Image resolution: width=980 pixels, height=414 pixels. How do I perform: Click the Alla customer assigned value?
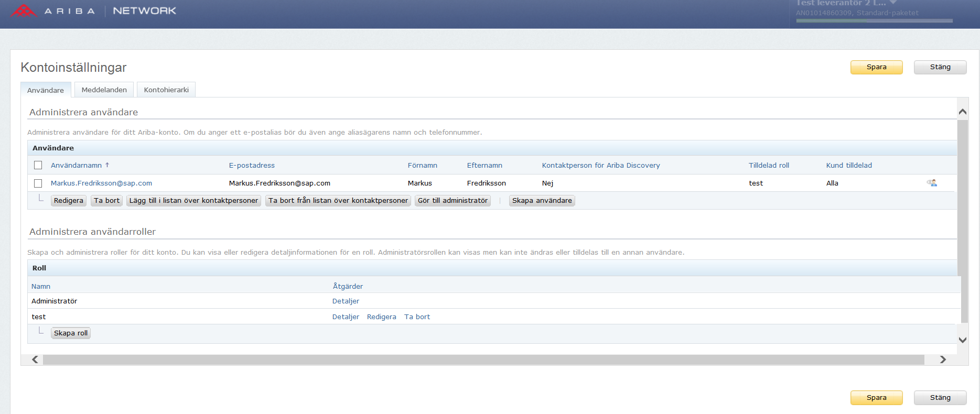(832, 183)
